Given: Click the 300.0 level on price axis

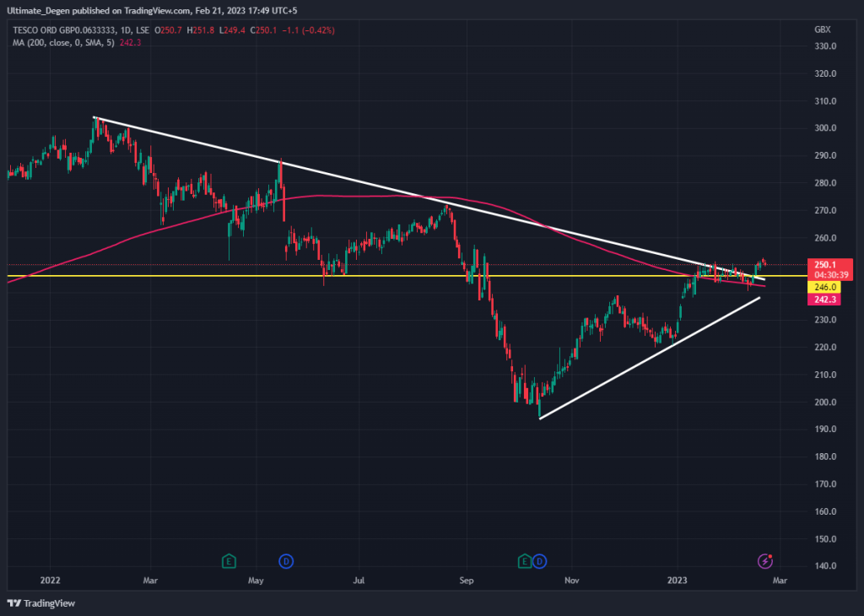Looking at the screenshot, I should tap(824, 128).
